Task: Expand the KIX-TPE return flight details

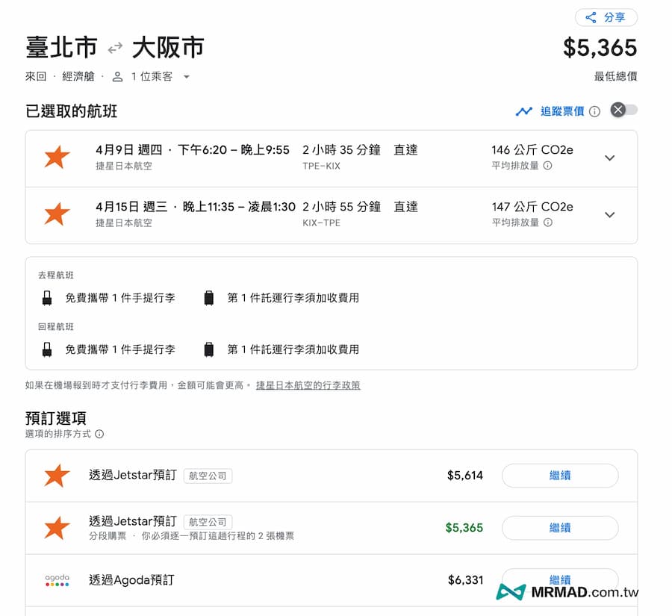Action: pos(610,216)
